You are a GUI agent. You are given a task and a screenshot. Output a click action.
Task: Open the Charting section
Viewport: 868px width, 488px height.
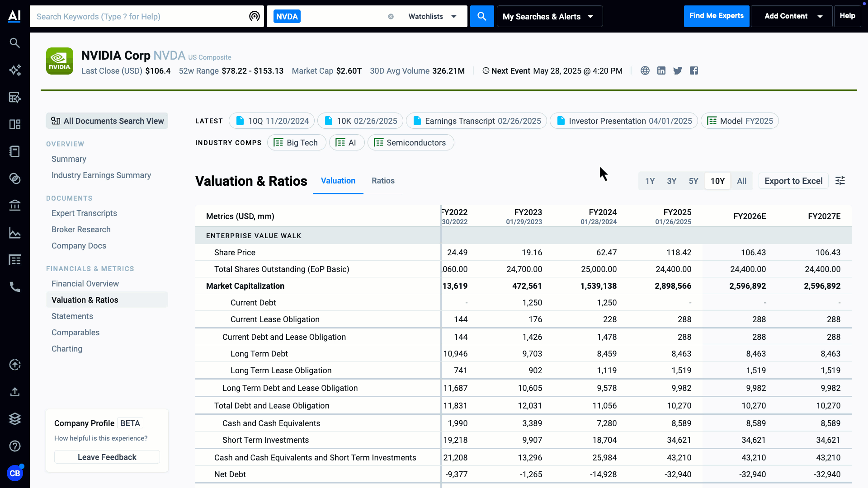click(x=67, y=349)
